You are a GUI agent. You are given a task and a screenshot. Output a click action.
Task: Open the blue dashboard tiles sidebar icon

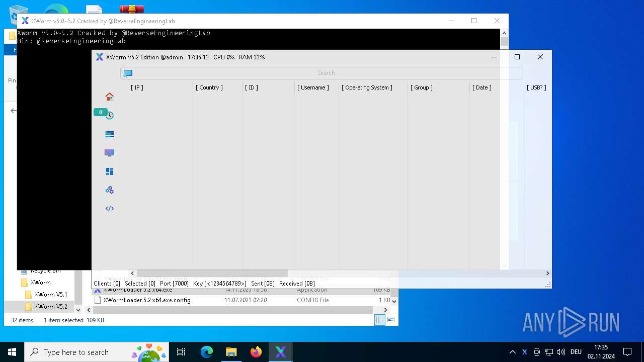pos(109,171)
